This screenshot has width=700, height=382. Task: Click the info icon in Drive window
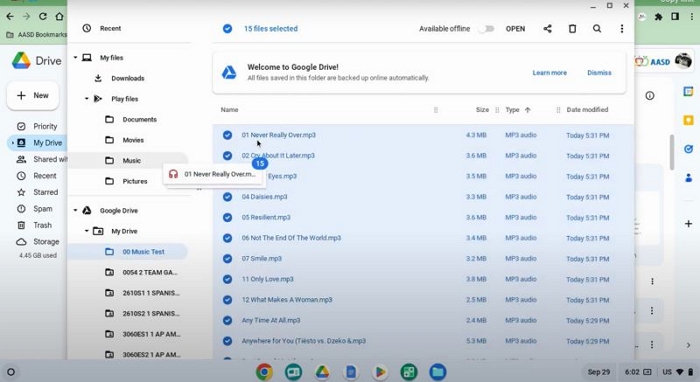(650, 96)
